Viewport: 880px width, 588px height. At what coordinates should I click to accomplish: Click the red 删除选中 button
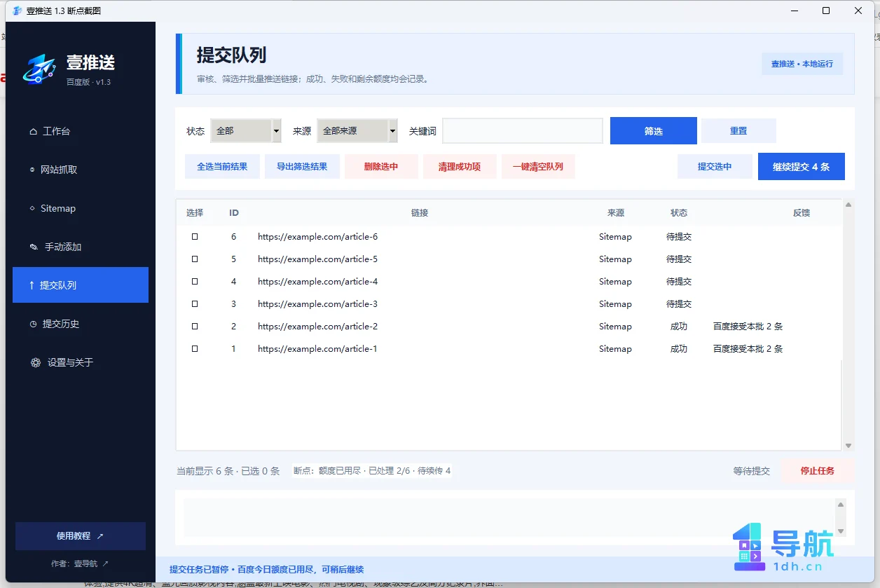(x=381, y=167)
